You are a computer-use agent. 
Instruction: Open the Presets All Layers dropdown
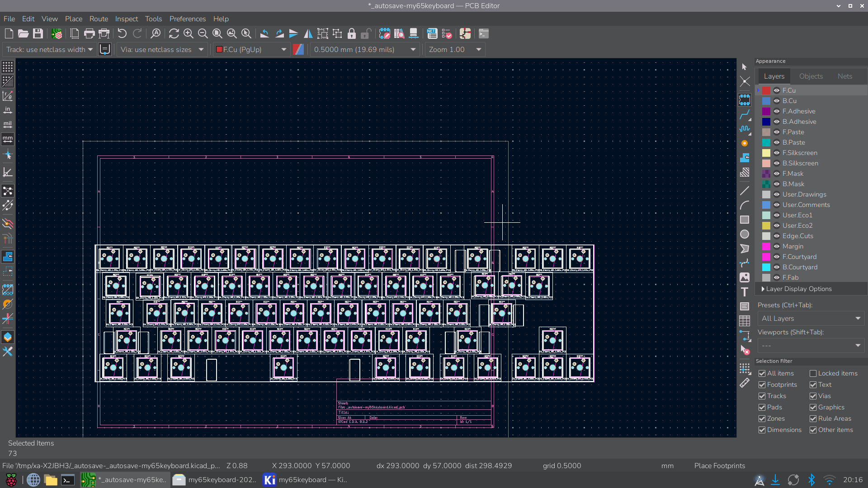(811, 318)
